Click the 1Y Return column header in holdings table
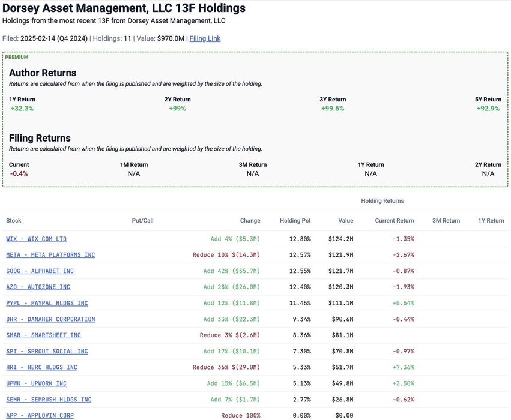Viewport: 511px width, 420px height. point(491,220)
